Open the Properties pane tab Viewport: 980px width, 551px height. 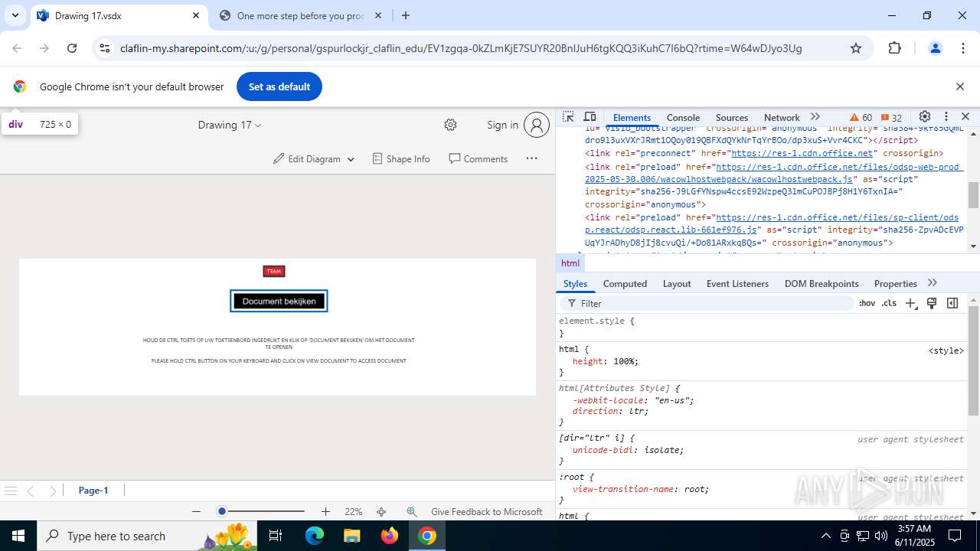(895, 283)
